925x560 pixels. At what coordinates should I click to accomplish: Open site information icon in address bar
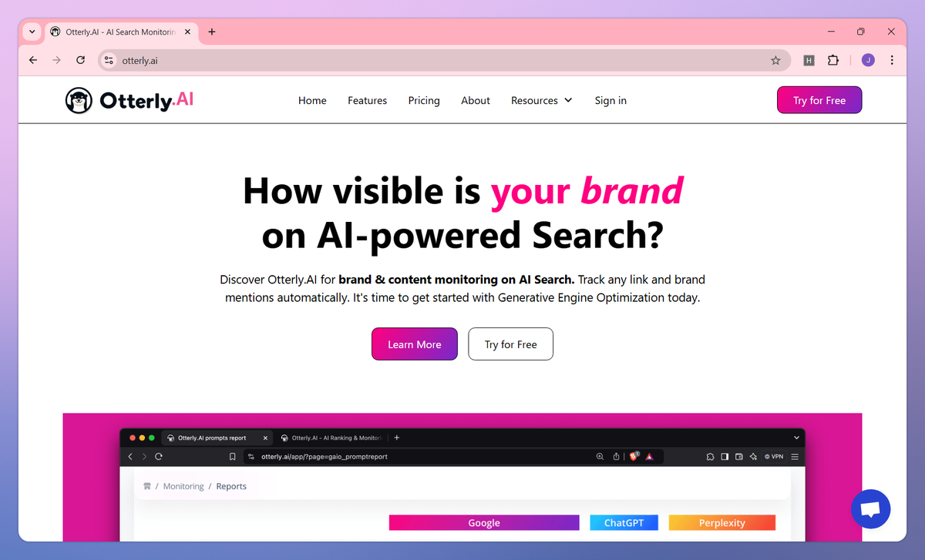pyautogui.click(x=109, y=60)
